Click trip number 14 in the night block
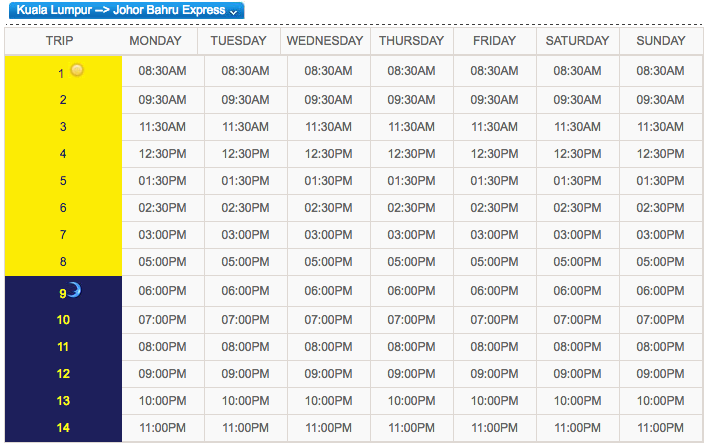The height and width of the screenshot is (448, 716). click(63, 428)
